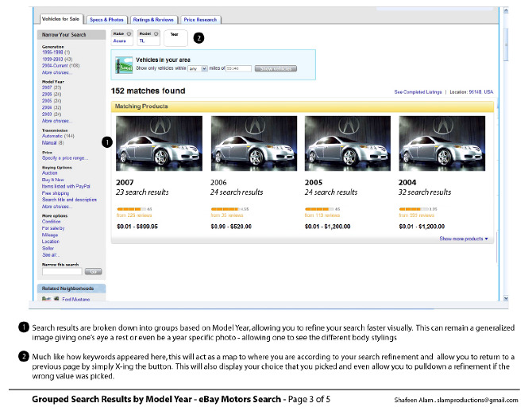
Task: Click the Ford Mustang neighborhood link
Action: 76,299
